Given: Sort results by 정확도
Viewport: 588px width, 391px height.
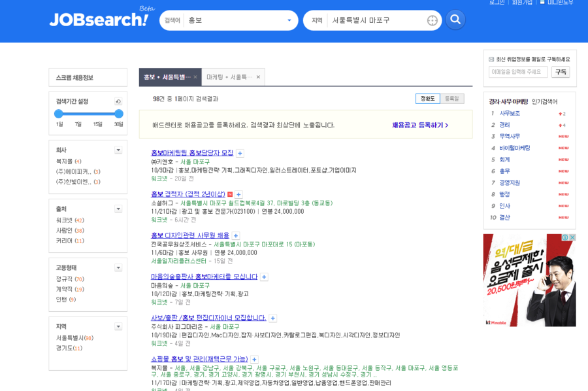Looking at the screenshot, I should 427,99.
